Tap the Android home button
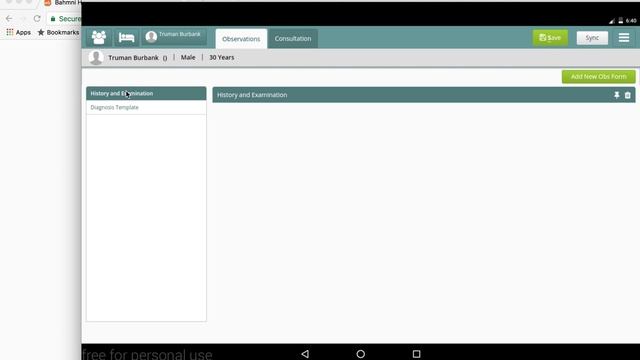640x360 pixels. pos(360,354)
